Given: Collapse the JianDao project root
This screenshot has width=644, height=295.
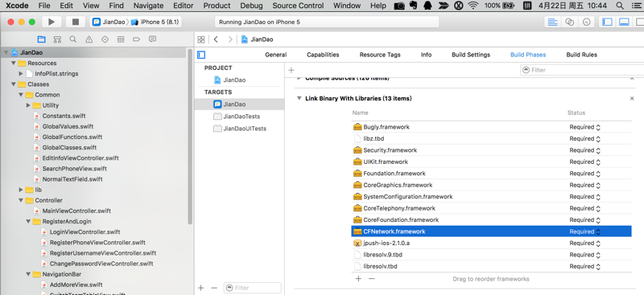Looking at the screenshot, I should click(x=6, y=52).
